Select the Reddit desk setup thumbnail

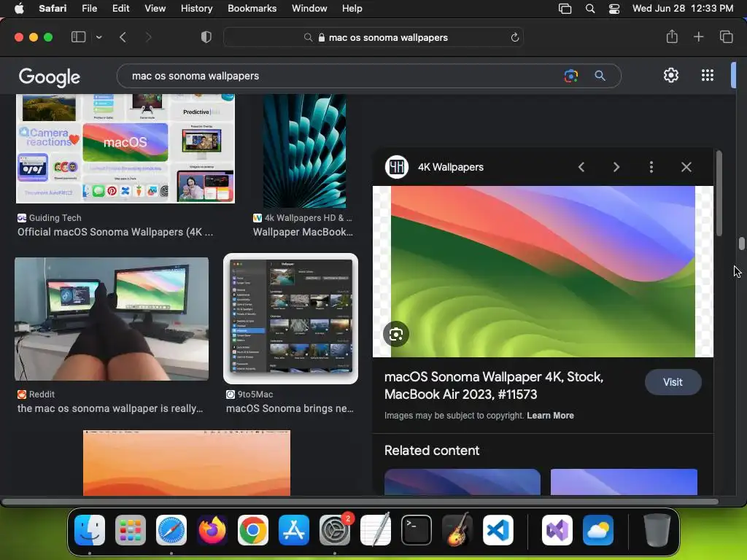(112, 319)
